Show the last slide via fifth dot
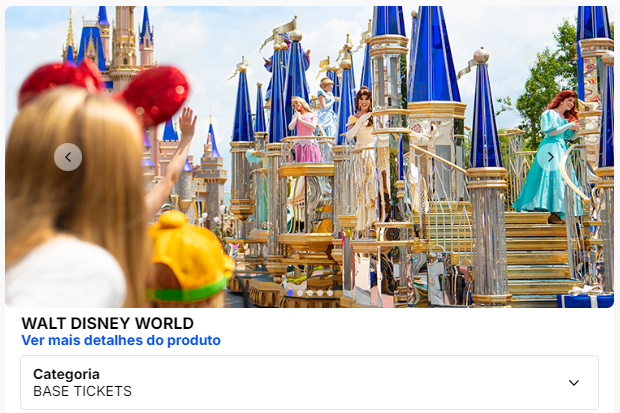The height and width of the screenshot is (413, 620). 330,293
